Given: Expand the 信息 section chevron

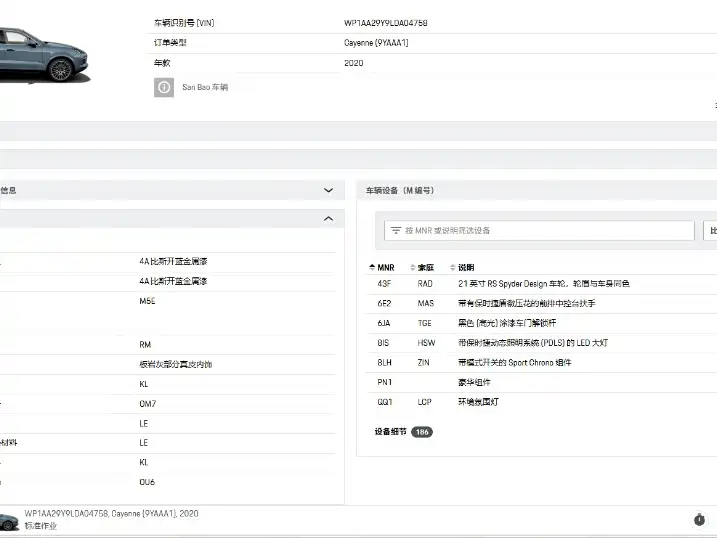Looking at the screenshot, I should point(328,190).
